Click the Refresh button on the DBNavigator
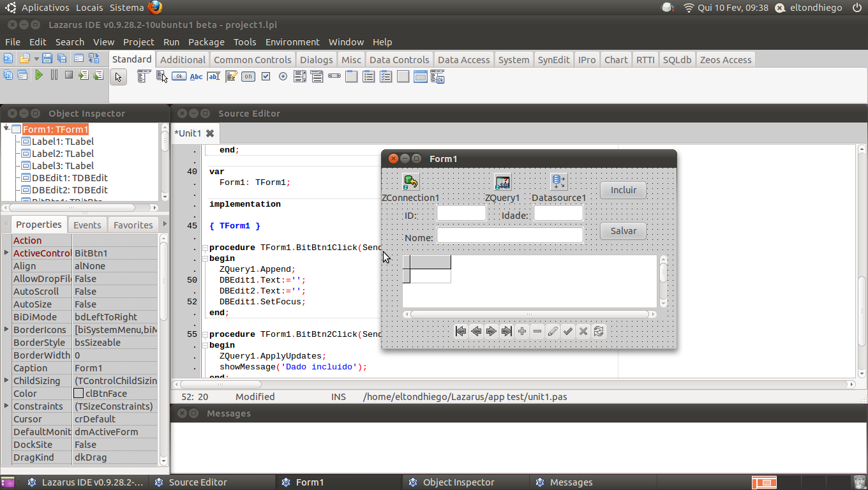Viewport: 868px width, 490px height. 599,331
